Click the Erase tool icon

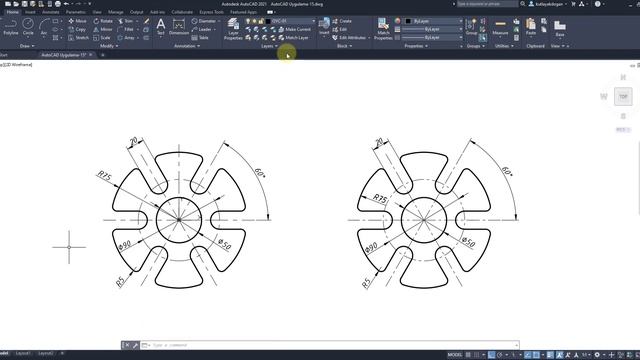[146, 21]
